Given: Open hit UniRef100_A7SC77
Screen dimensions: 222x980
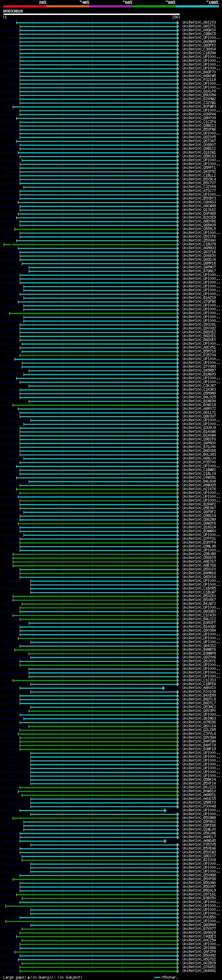Looking at the screenshot, I should click(199, 191).
